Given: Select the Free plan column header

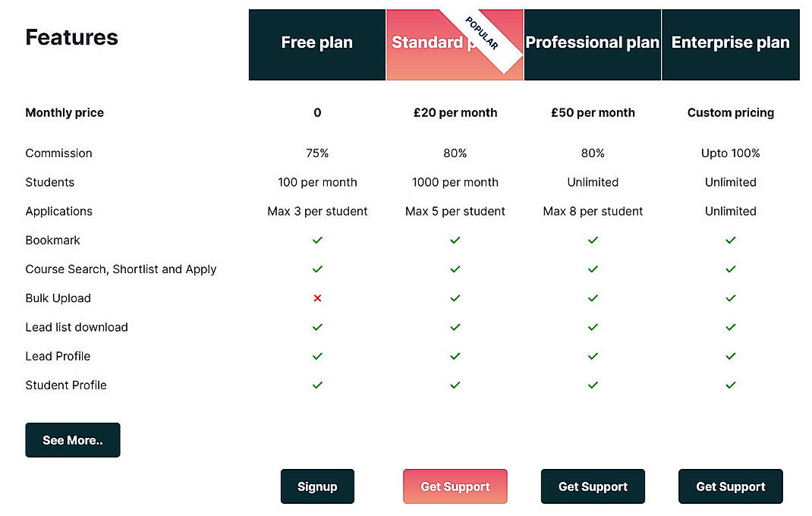Looking at the screenshot, I should coord(317,43).
